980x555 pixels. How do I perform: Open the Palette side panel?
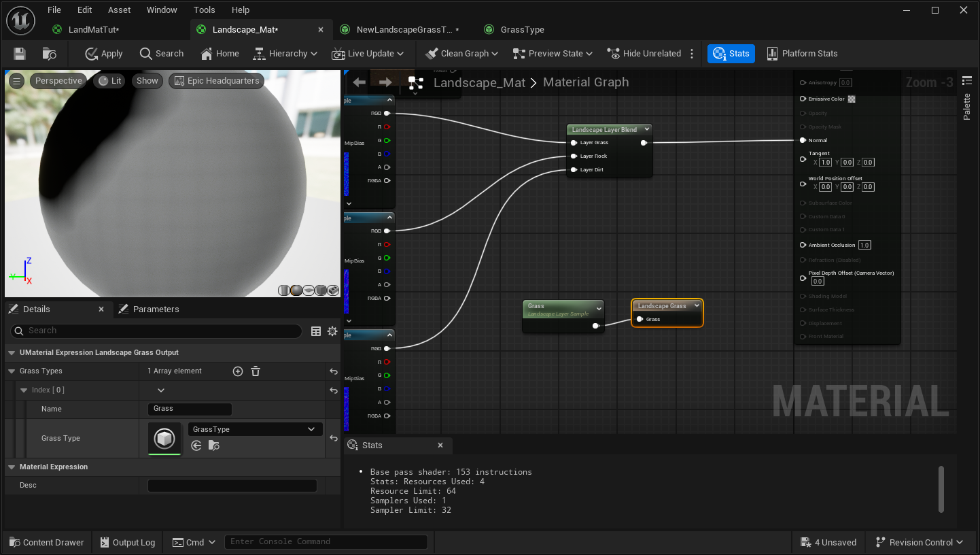pos(968,100)
